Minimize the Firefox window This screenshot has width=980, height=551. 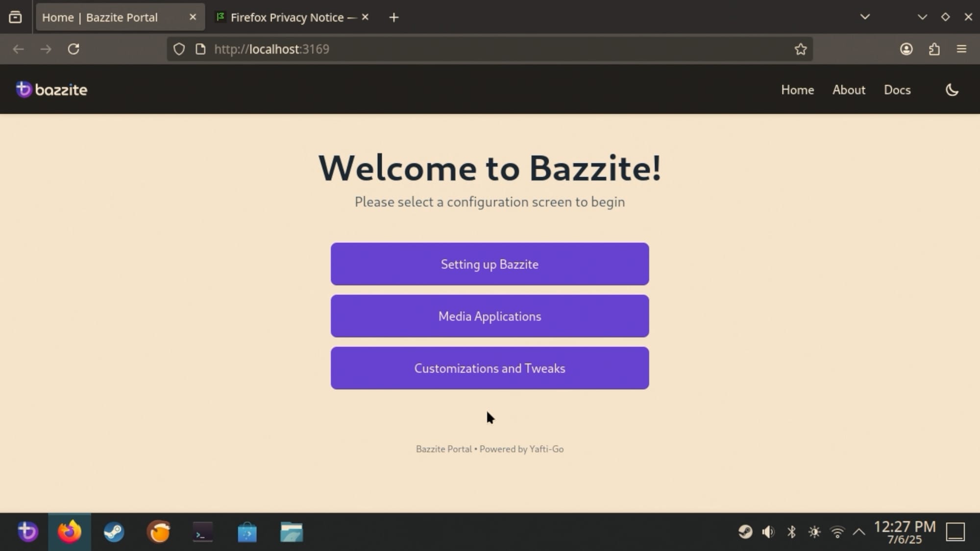click(922, 17)
